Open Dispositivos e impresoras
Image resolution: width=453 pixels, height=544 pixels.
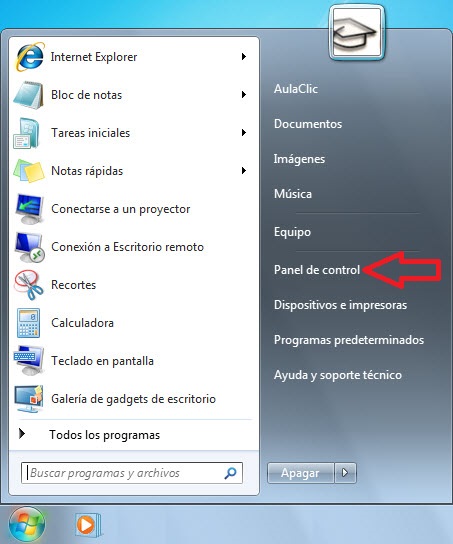[340, 305]
